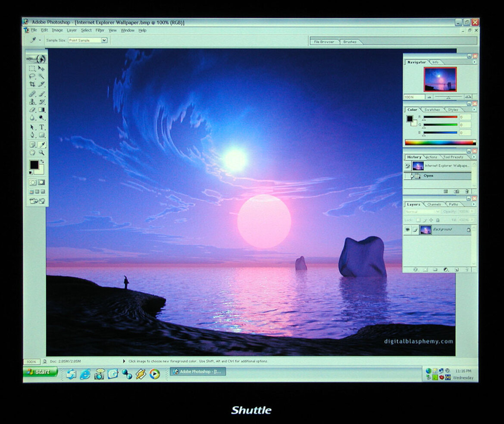The image size is (504, 424).
Task: Open the Select menu
Action: 86,30
